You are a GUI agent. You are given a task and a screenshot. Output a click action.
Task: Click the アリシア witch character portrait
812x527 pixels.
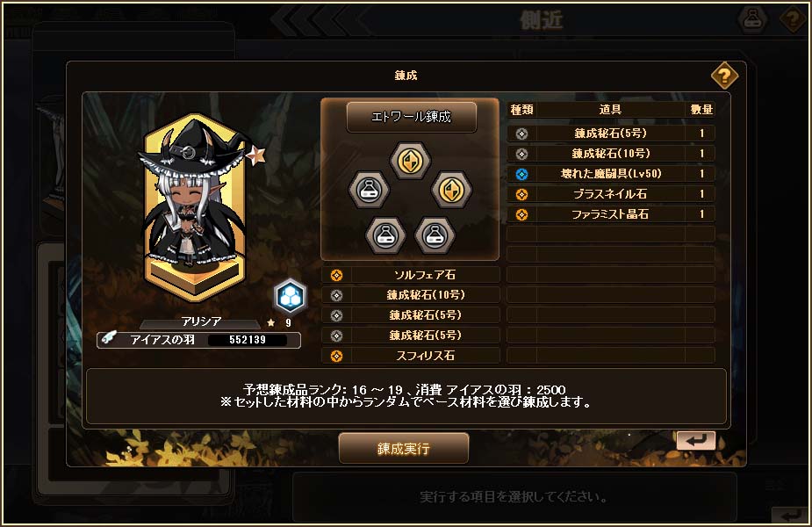[196, 207]
